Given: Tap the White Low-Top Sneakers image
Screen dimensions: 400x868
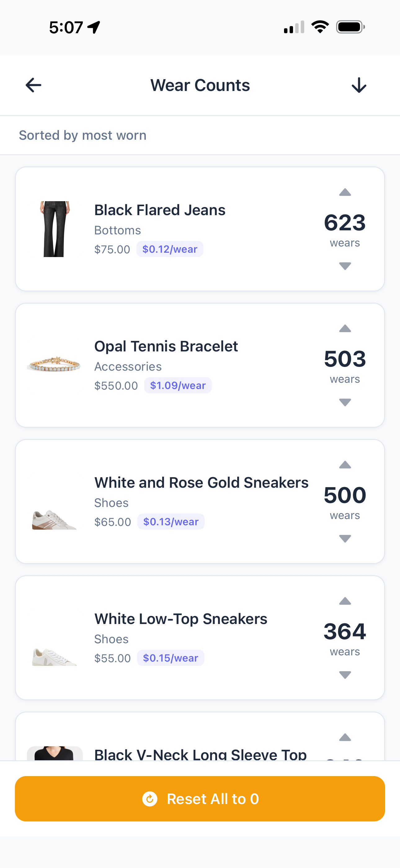Looking at the screenshot, I should (x=55, y=656).
